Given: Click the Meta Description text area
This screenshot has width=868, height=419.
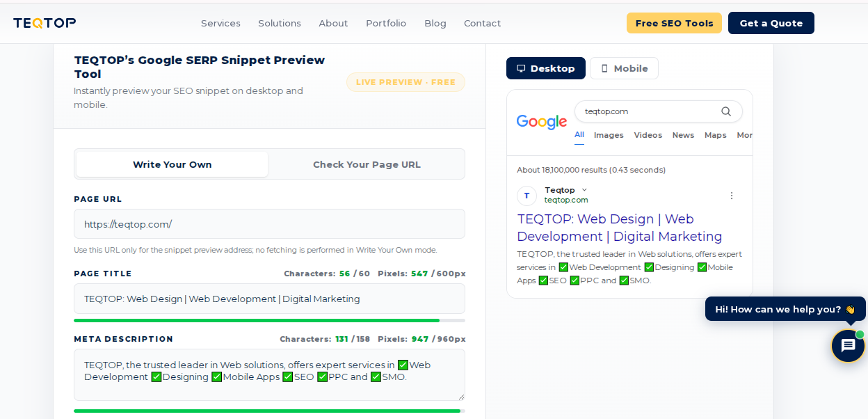Looking at the screenshot, I should coord(269,374).
